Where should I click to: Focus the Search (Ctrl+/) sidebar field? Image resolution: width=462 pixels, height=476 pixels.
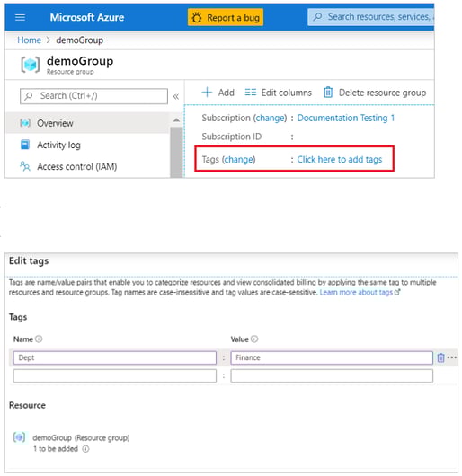click(x=93, y=96)
